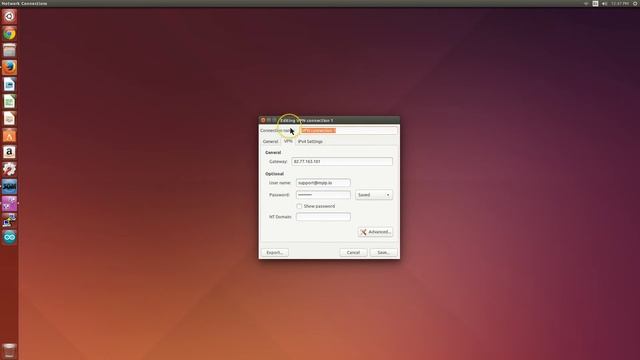Open the purple application dock icon
The height and width of the screenshot is (360, 640).
tap(9, 203)
